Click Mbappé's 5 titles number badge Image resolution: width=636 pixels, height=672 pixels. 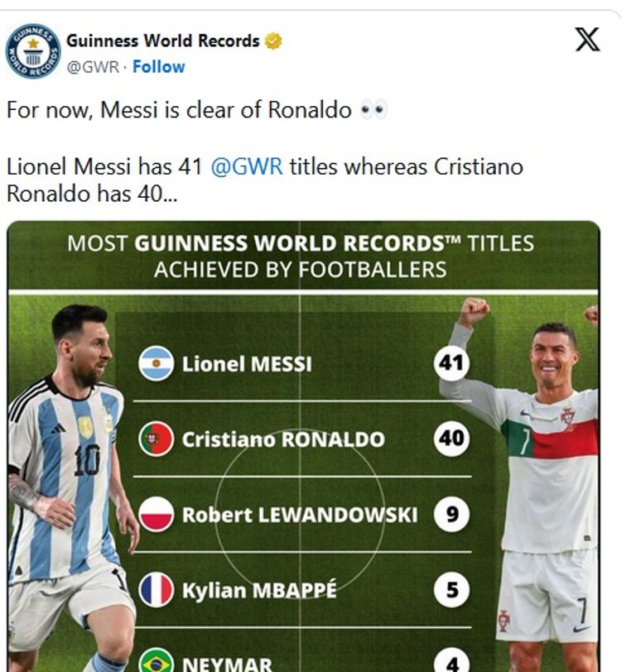[451, 590]
